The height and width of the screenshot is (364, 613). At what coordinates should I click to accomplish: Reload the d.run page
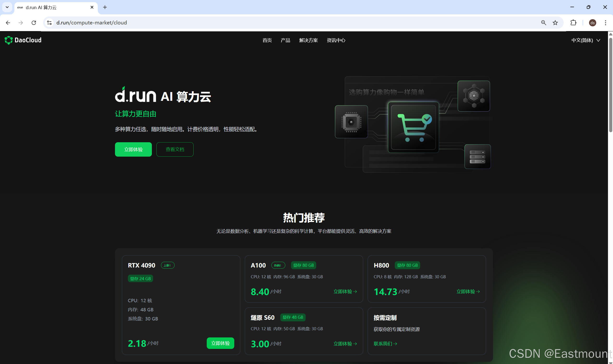34,23
